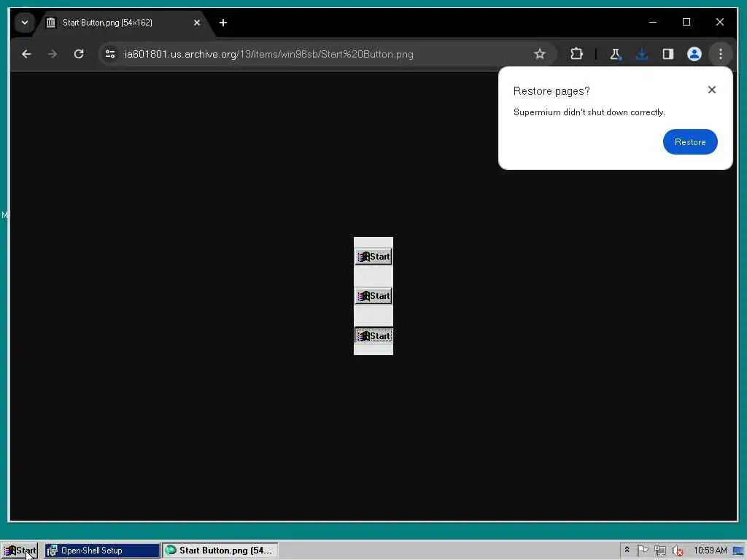Open muted volume tray icon

pos(677,551)
